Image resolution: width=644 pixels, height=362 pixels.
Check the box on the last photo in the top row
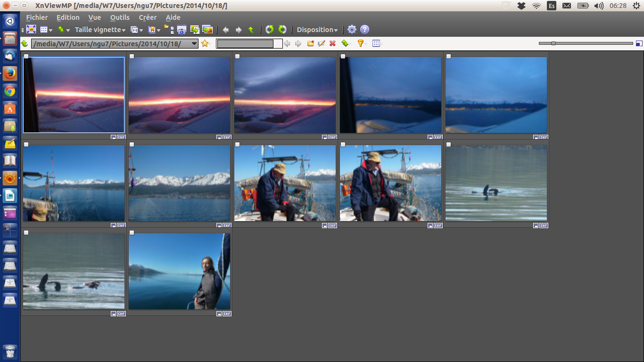449,57
